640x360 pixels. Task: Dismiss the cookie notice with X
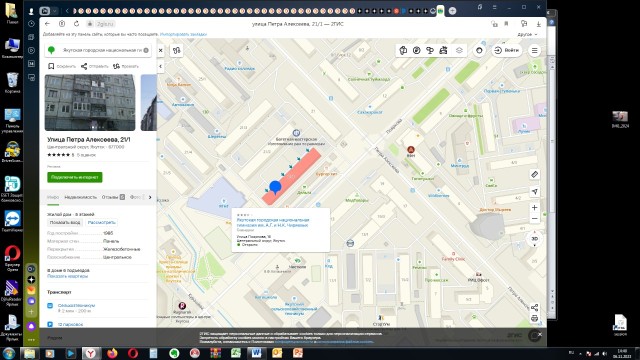coord(540,334)
